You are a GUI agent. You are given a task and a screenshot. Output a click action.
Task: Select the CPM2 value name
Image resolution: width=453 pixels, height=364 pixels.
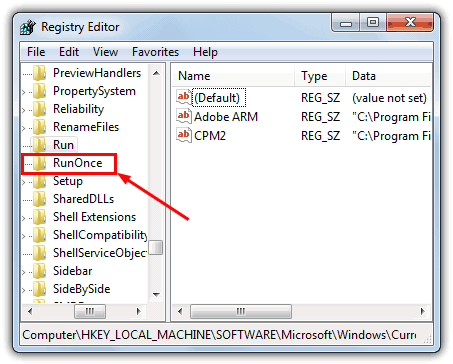click(210, 136)
